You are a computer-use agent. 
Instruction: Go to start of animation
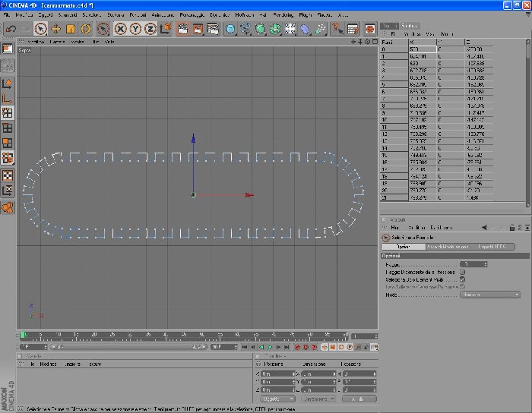(x=245, y=347)
